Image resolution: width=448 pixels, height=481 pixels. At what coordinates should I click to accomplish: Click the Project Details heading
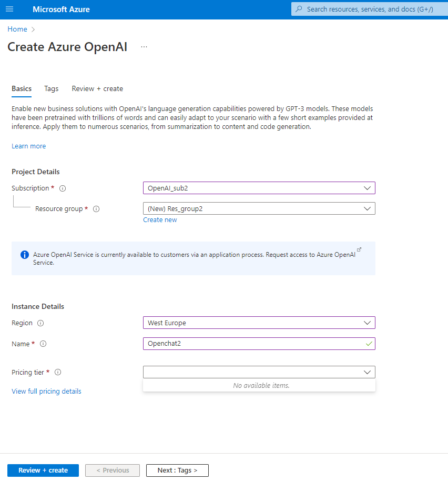36,172
